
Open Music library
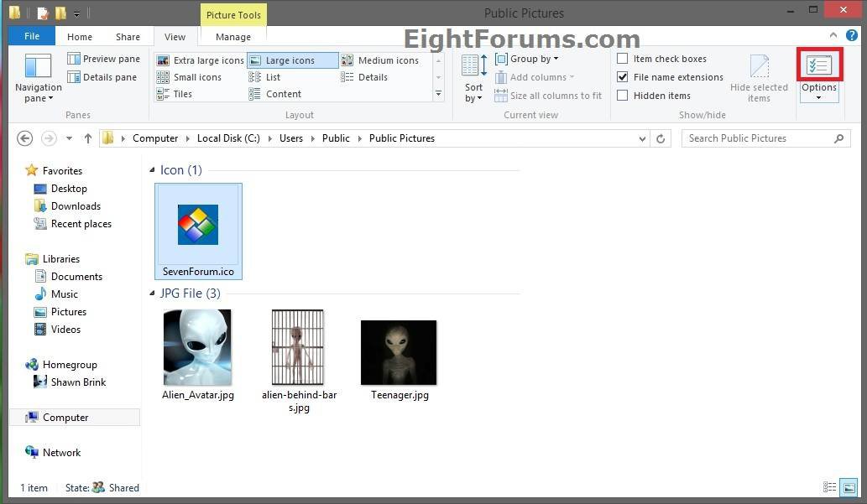[x=56, y=294]
